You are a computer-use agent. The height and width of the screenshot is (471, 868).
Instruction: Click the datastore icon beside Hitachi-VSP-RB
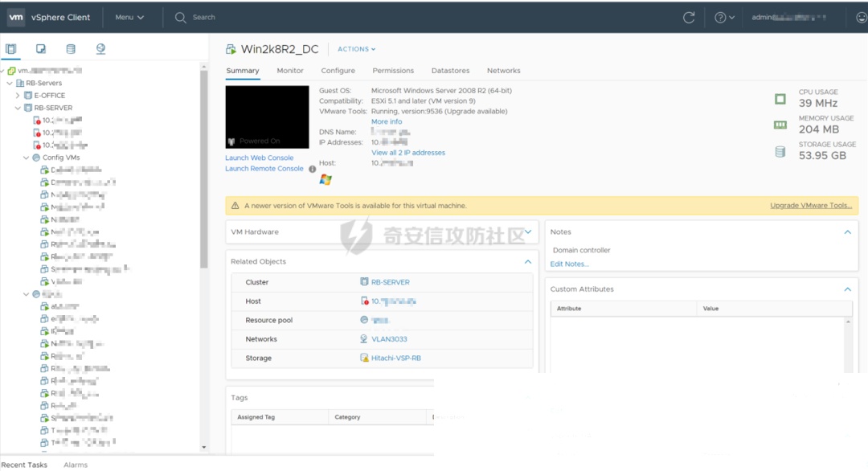(x=364, y=358)
